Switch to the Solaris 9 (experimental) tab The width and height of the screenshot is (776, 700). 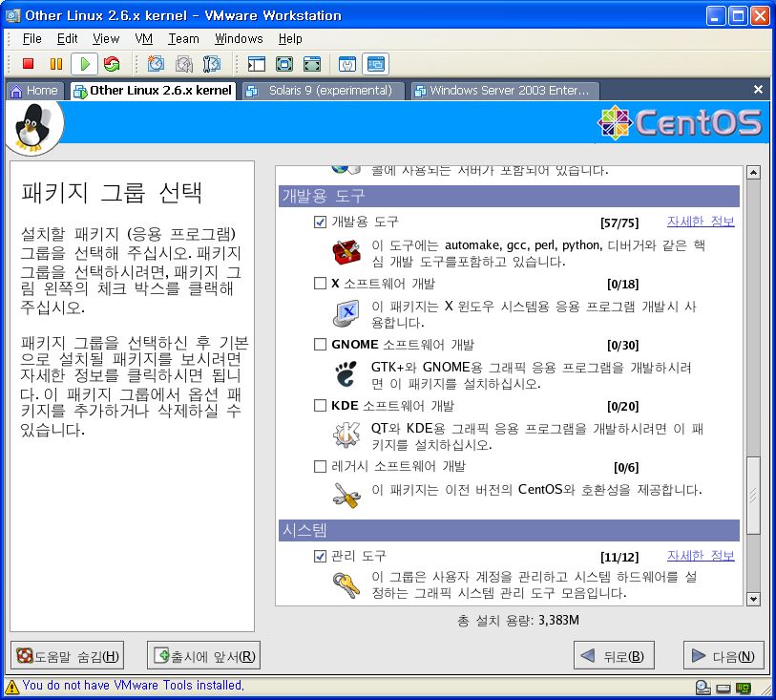(x=322, y=91)
